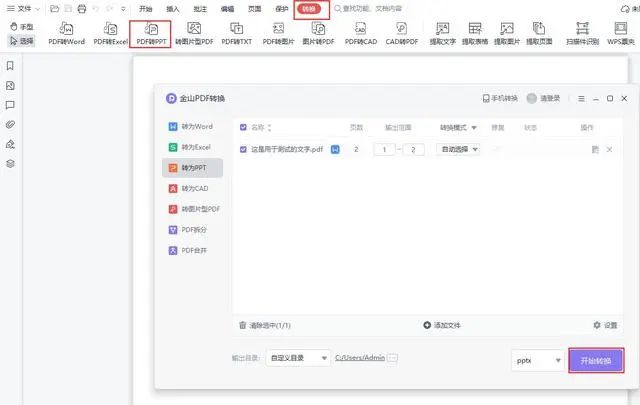Open the attachments paperclip panel
640x405 pixels.
click(10, 125)
